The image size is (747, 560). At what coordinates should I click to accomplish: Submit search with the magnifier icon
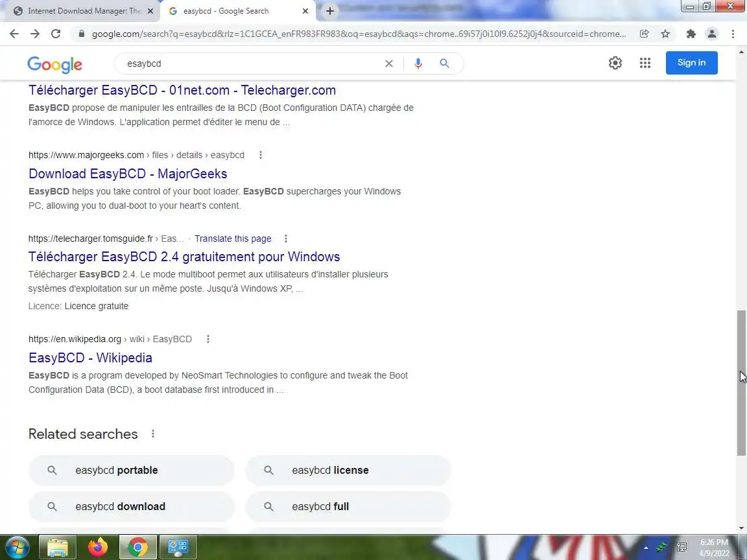click(x=444, y=64)
